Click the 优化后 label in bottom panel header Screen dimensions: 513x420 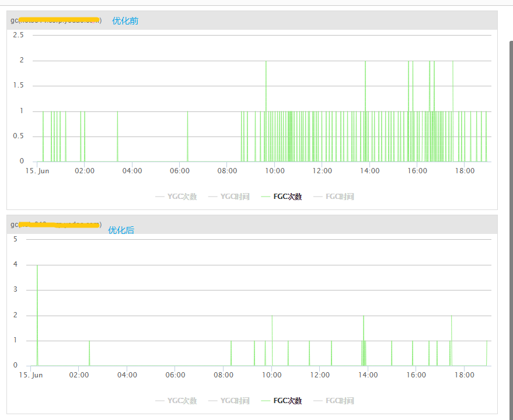[121, 230]
